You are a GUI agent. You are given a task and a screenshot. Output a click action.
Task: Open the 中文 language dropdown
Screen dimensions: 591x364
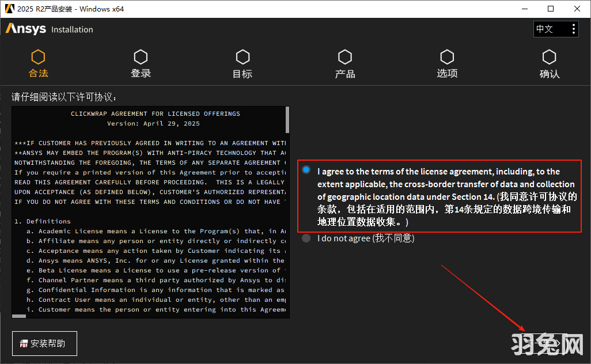[x=550, y=29]
